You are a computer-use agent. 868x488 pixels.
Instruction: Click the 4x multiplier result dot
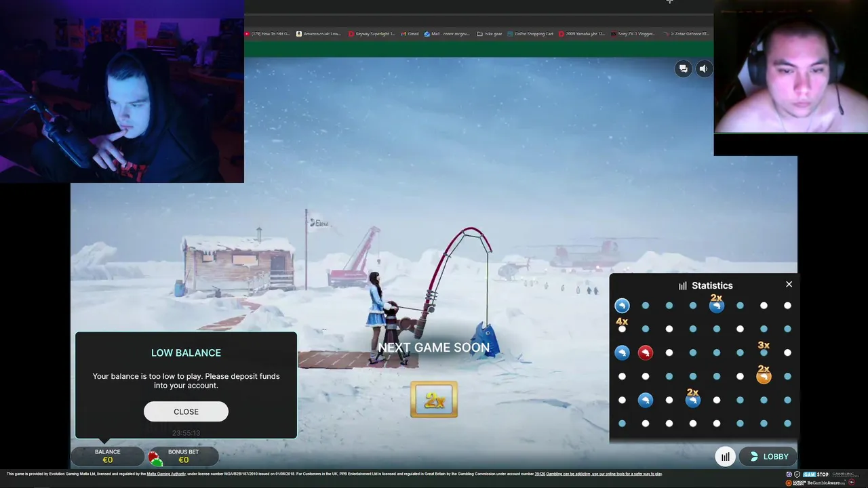coord(622,329)
